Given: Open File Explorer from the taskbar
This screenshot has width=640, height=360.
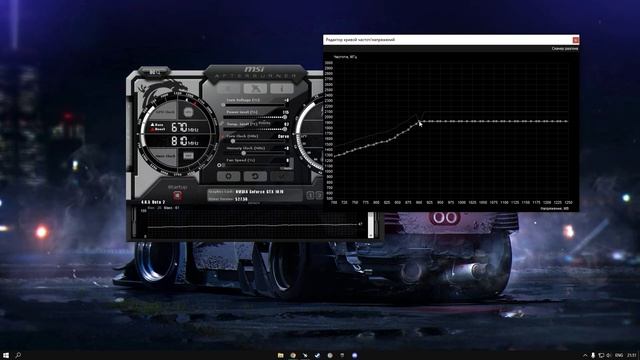Looking at the screenshot, I should [280, 356].
